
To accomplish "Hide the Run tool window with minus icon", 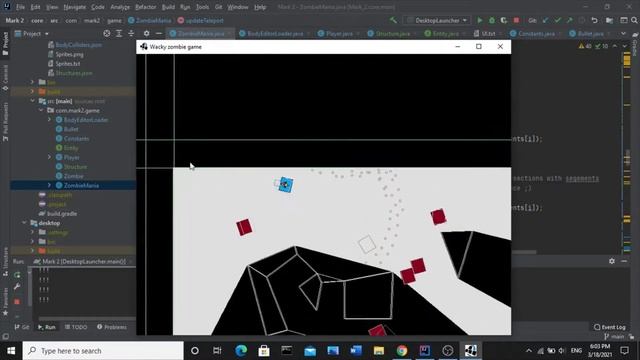I will tap(624, 261).
